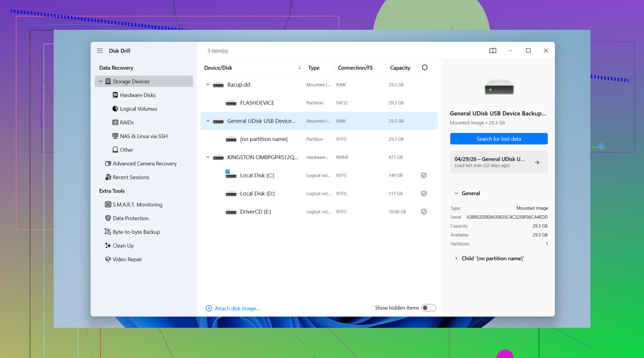Sort by Capacity column header
The width and height of the screenshot is (644, 358).
400,68
